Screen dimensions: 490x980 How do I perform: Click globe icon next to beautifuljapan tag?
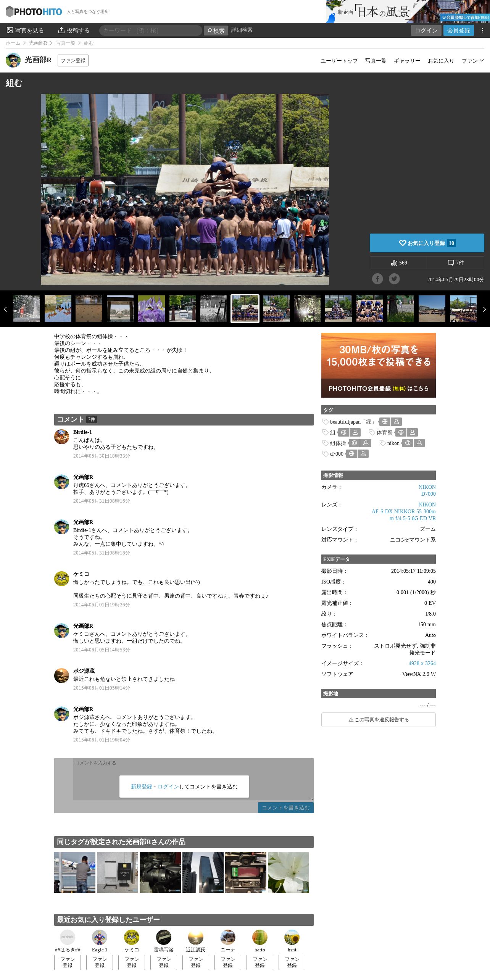coord(385,422)
